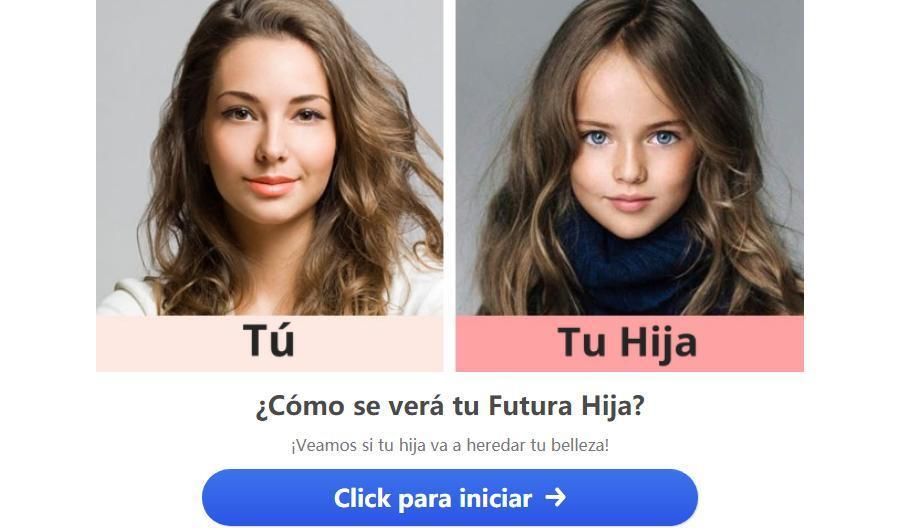Click the arrow icon in the blue button
This screenshot has height=530, width=924.
pos(555,498)
